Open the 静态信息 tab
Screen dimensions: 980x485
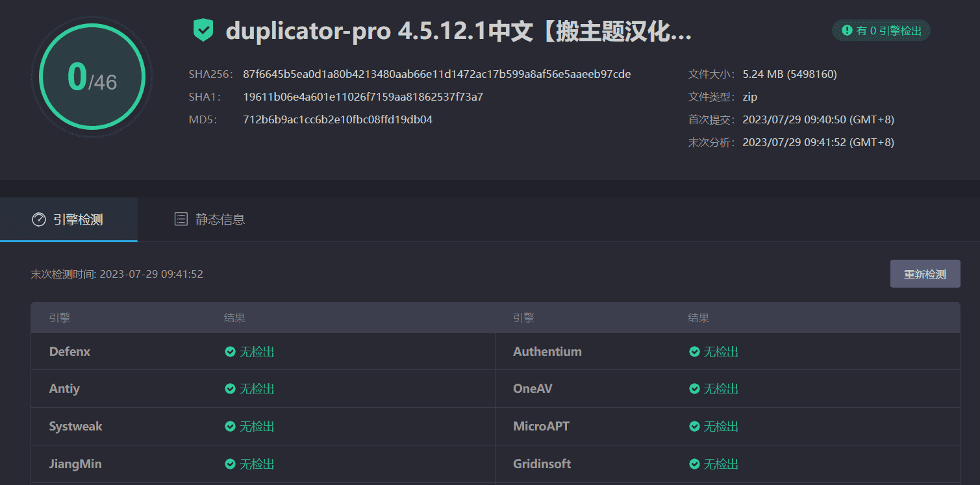(x=210, y=219)
